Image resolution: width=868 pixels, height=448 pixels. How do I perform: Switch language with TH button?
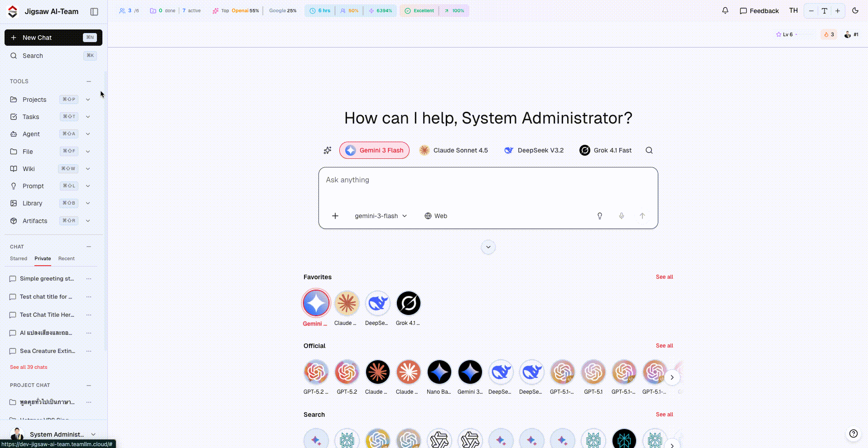tap(793, 10)
